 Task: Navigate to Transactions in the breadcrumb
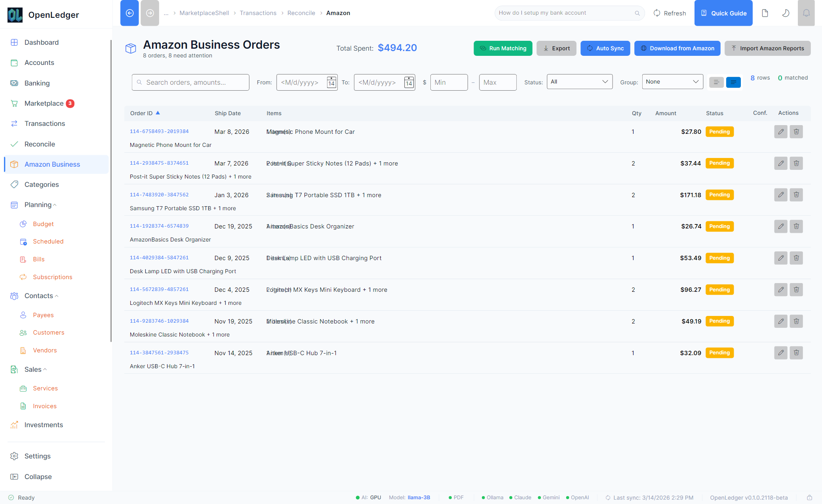[258, 13]
